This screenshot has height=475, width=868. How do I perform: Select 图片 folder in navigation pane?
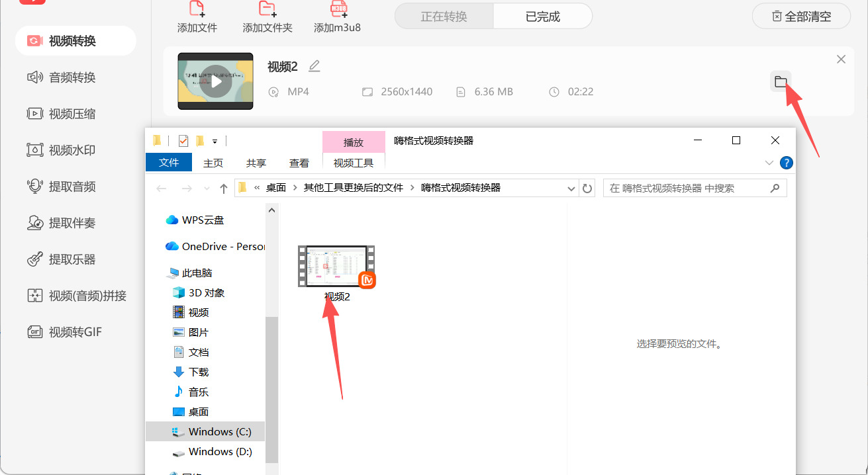pyautogui.click(x=191, y=332)
